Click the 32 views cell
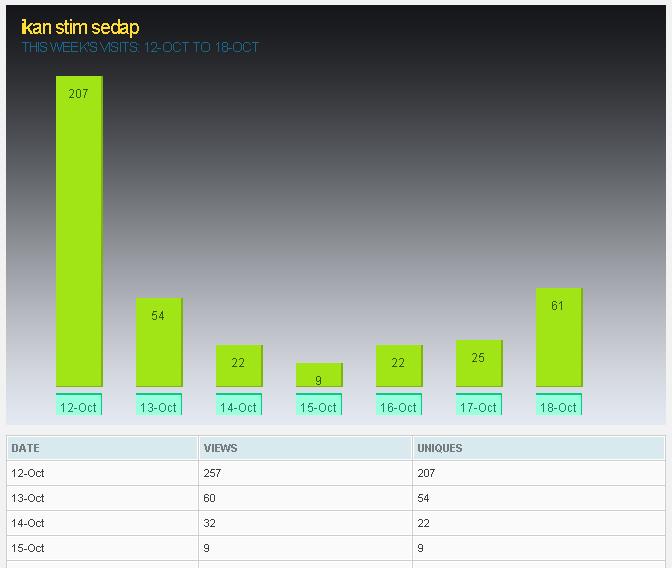Viewport: 672px width, 568px height. click(306, 523)
